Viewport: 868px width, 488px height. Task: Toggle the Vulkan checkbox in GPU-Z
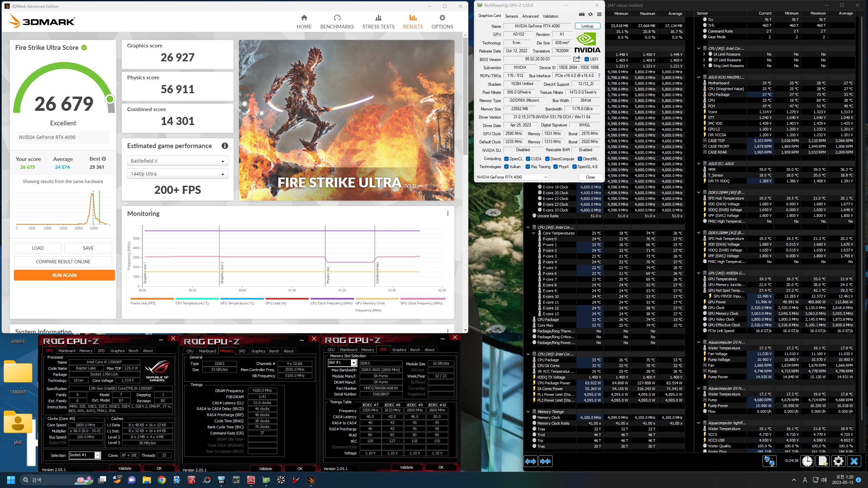coord(506,166)
